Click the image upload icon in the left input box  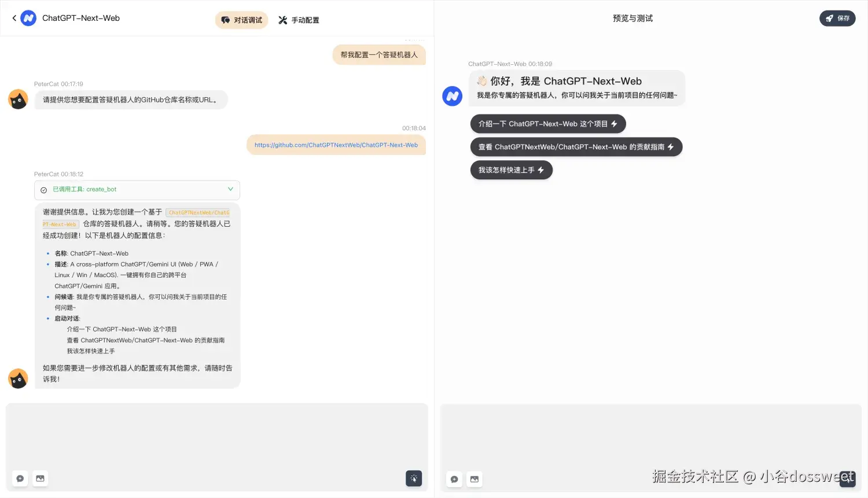pos(40,478)
